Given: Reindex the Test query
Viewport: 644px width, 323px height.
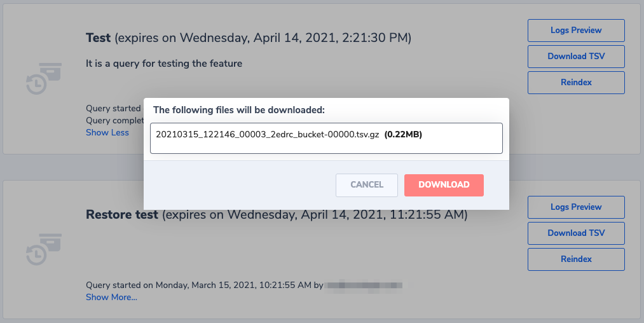Looking at the screenshot, I should point(576,82).
